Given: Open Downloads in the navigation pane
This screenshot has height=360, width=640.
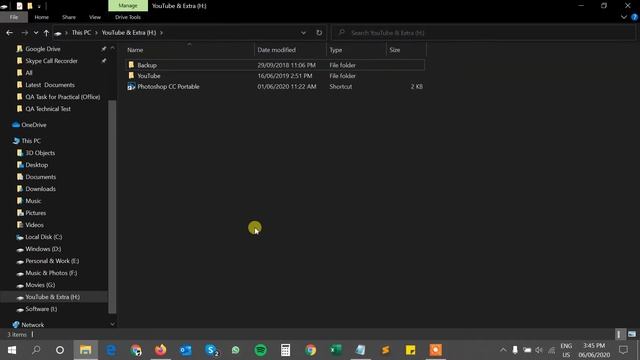Looking at the screenshot, I should point(40,189).
